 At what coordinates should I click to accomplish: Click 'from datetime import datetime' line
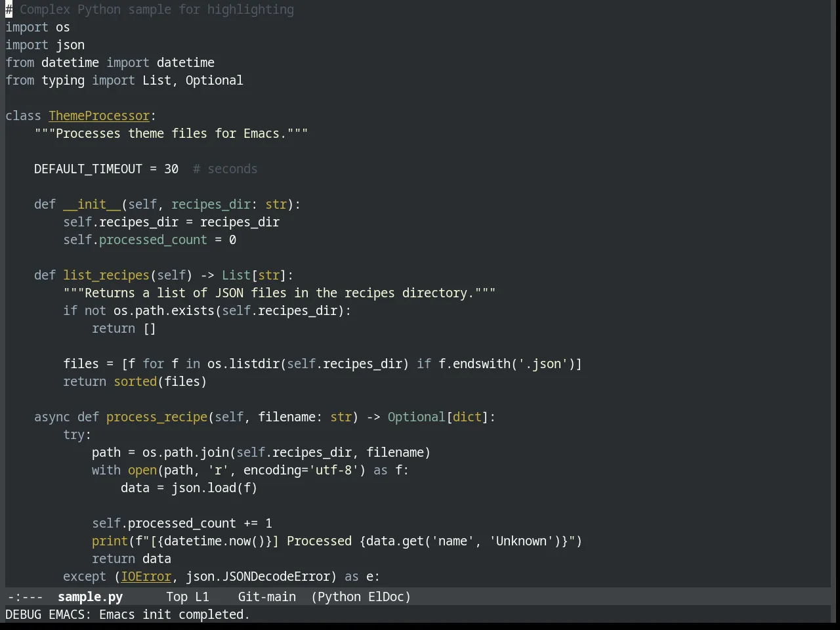[x=110, y=62]
